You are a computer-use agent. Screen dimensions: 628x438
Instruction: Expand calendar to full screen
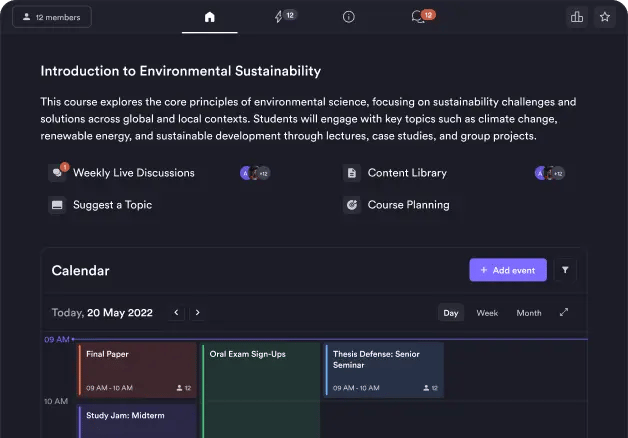coord(564,313)
